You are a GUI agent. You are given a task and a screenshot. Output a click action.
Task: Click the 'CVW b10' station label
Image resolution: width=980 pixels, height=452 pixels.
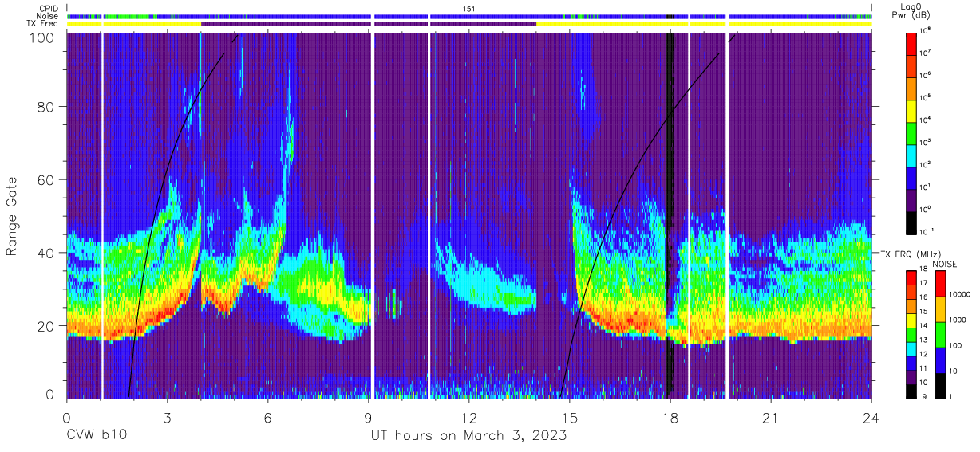[x=97, y=436]
